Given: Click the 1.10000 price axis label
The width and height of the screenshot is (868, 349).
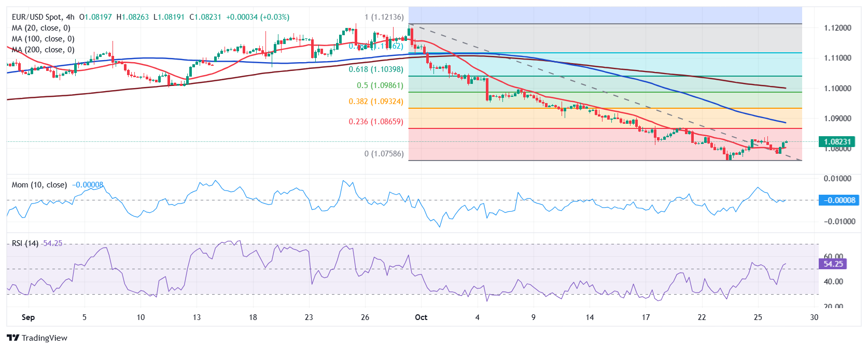Looking at the screenshot, I should [x=837, y=89].
